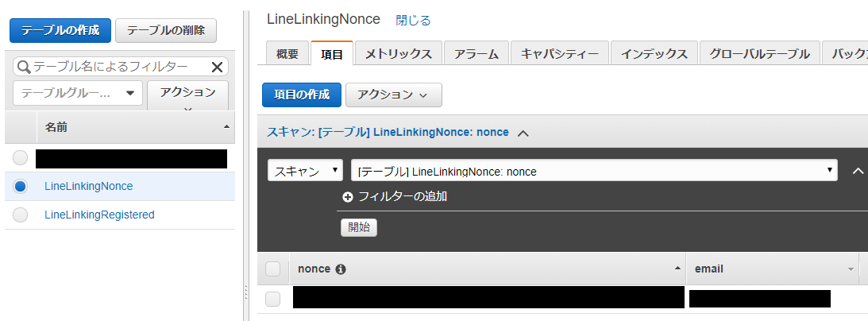Click the nonce column info icon
The height and width of the screenshot is (321, 868).
pos(341,269)
